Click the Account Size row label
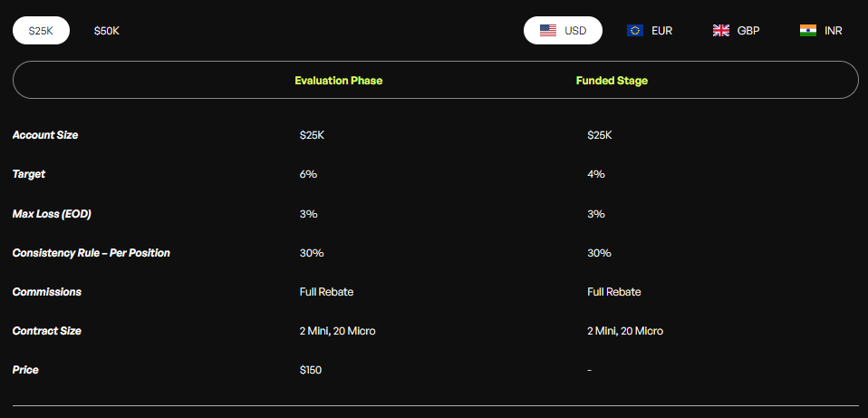Screen dimensions: 868x418 (45, 135)
